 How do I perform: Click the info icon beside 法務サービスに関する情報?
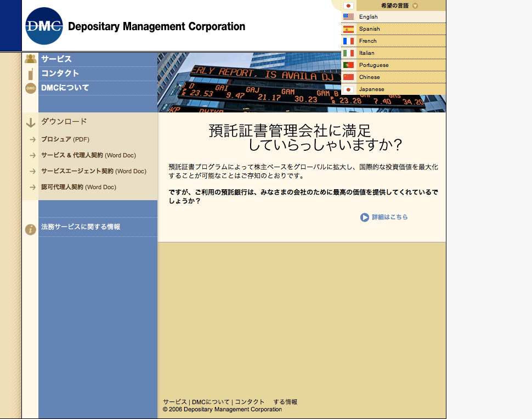tap(31, 230)
